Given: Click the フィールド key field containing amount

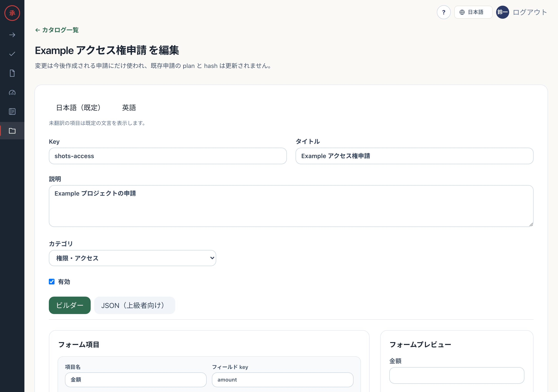Looking at the screenshot, I should pyautogui.click(x=282, y=380).
